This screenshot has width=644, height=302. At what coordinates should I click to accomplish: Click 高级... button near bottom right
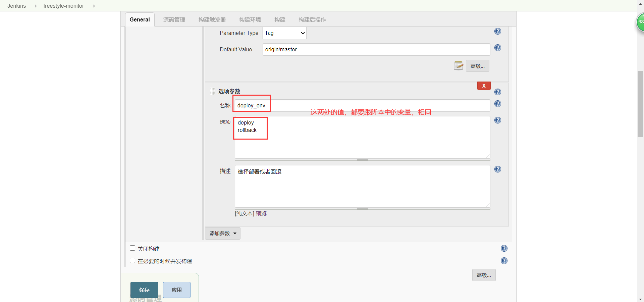click(484, 275)
